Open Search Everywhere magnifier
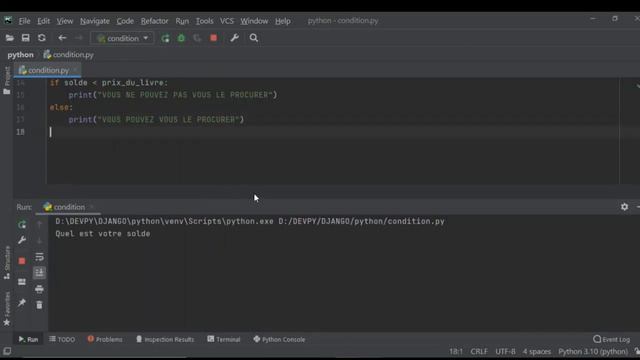This screenshot has height=360, width=640. [253, 38]
